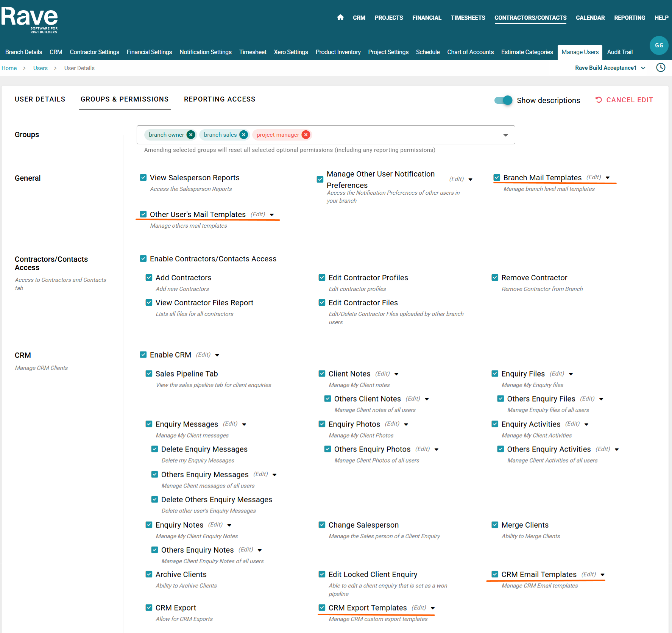Viewport: 672px width, 633px height.
Task: Uncheck Manage Other User Notification Preferences
Action: tap(320, 180)
